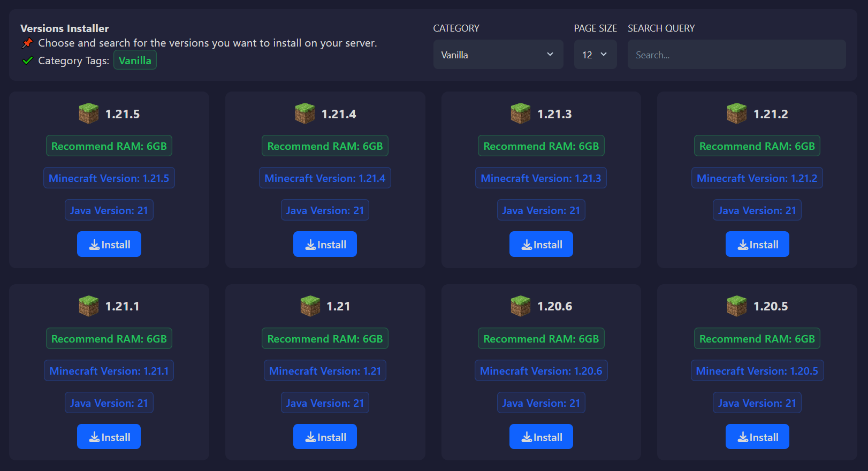Click the 'Recommend RAM: 6GB' badge under 1.20.6

pos(541,338)
